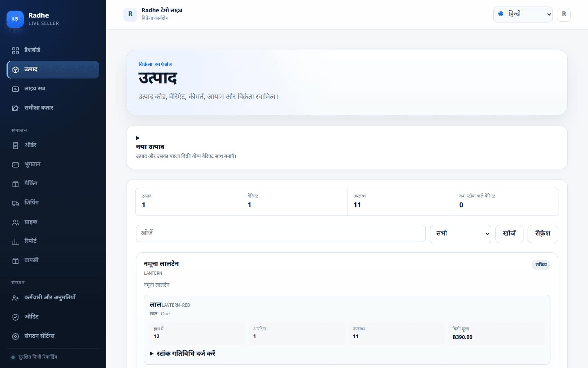Click the नमूना लालटेन product title
This screenshot has height=368, width=588.
161,264
